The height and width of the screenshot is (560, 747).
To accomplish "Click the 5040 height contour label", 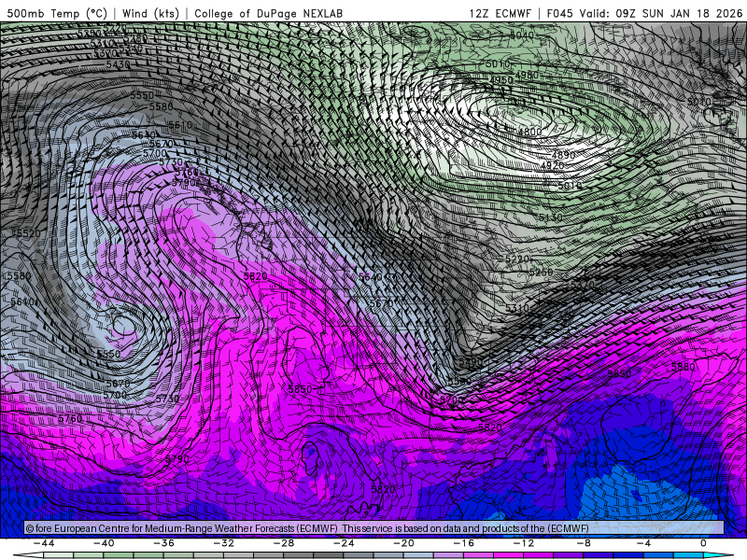I will pos(522,35).
